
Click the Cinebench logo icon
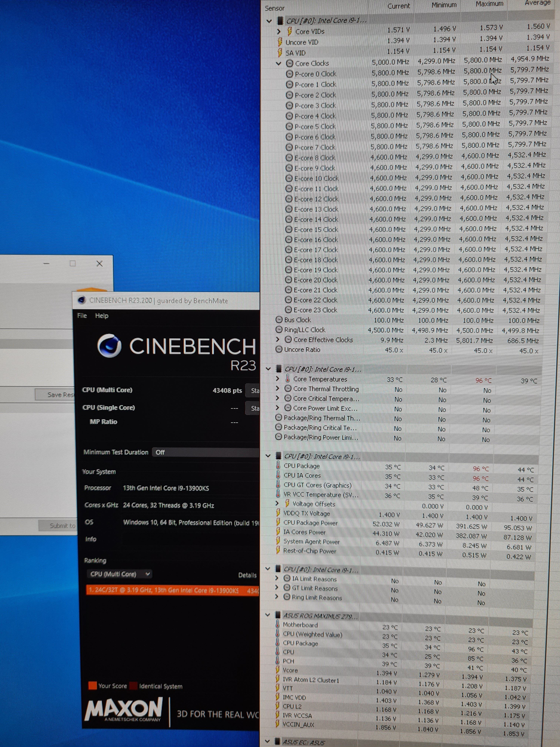(x=109, y=346)
